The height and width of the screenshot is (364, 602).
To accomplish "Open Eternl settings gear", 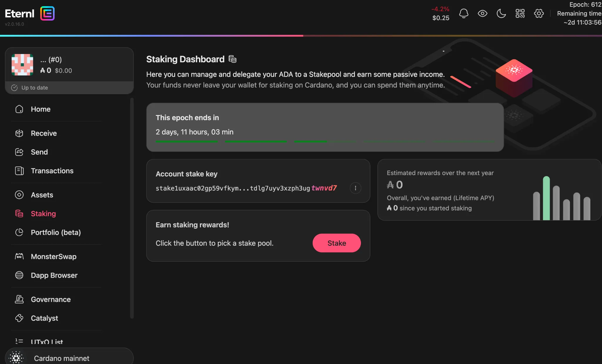I will click(539, 13).
